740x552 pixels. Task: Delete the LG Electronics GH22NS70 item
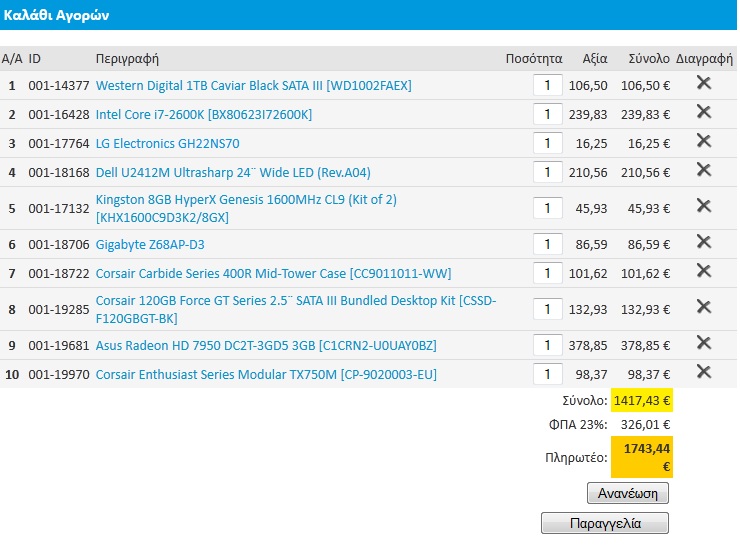[704, 141]
